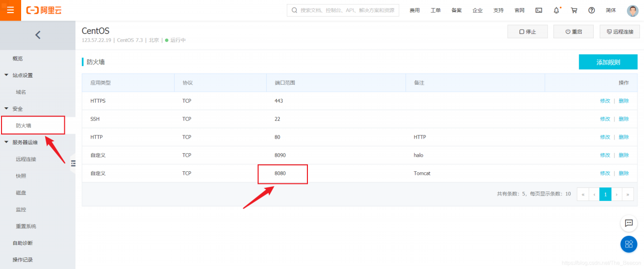Screen dimensions: 644x269
Task: Go to next page in pagination
Action: [617, 194]
